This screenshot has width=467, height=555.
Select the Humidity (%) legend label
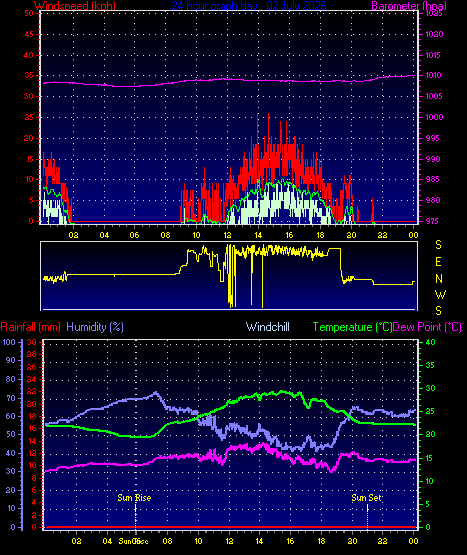[95, 327]
